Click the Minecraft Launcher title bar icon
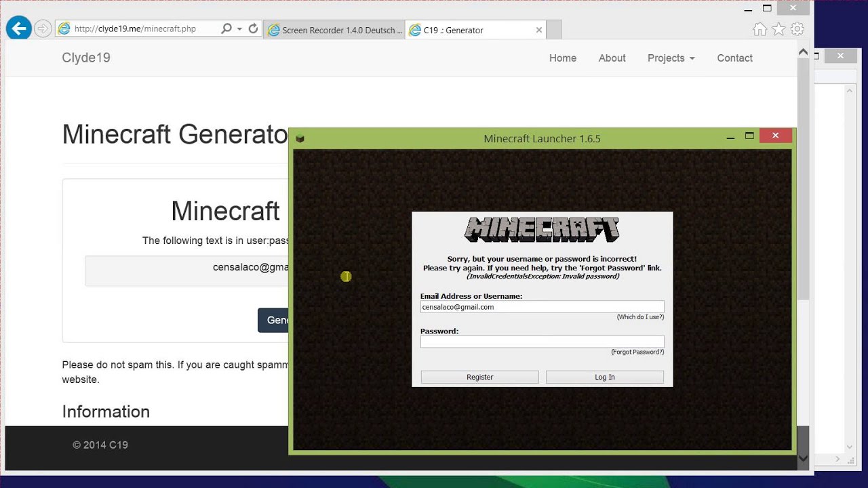 [x=300, y=138]
